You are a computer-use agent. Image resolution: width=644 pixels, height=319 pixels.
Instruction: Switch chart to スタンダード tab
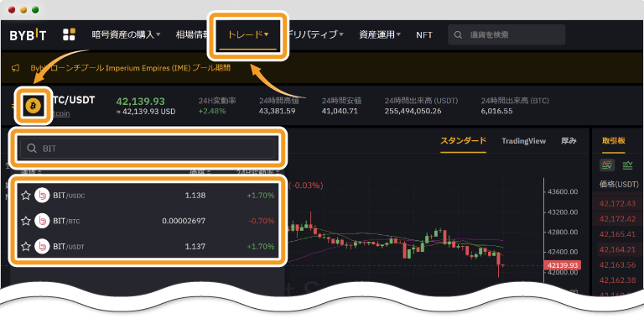point(463,140)
